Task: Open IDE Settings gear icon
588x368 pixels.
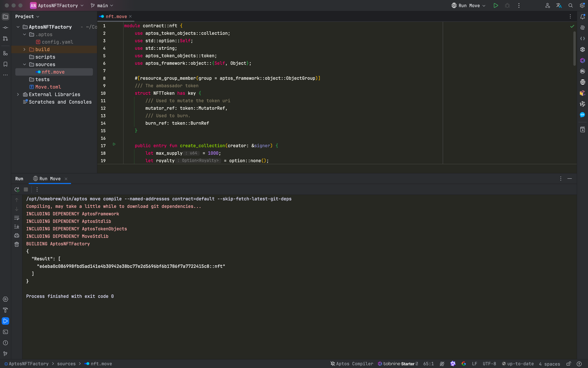Action: point(582,5)
